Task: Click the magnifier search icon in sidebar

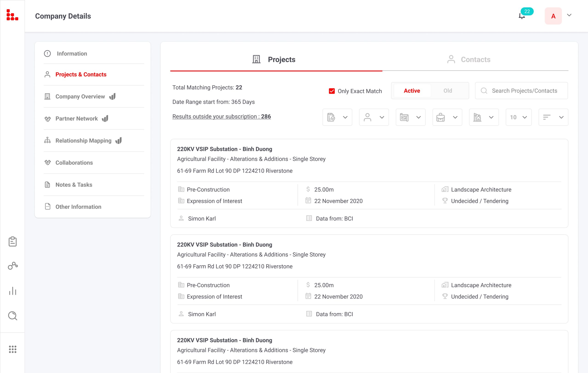Action: pos(12,316)
